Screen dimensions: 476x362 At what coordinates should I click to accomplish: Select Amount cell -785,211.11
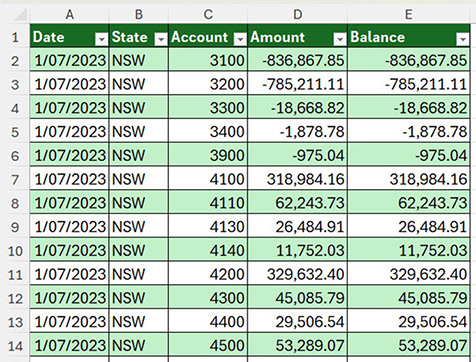point(297,84)
